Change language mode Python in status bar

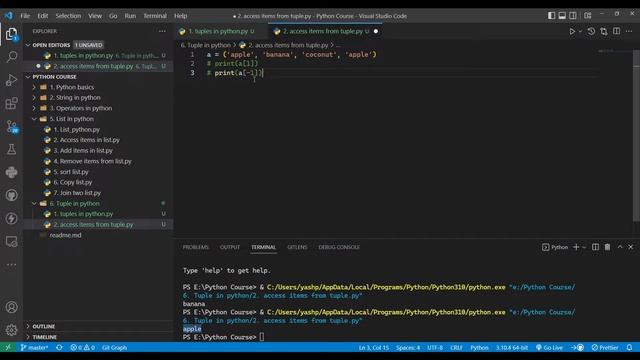pyautogui.click(x=479, y=348)
